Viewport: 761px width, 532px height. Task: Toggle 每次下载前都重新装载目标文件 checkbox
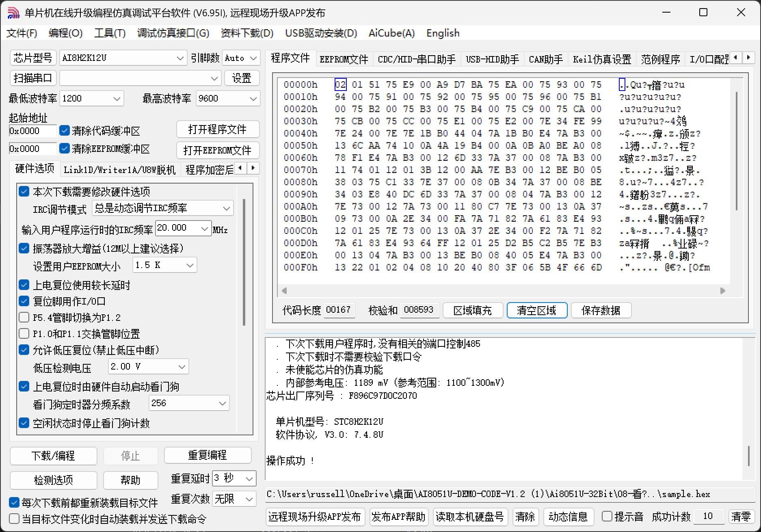click(14, 502)
